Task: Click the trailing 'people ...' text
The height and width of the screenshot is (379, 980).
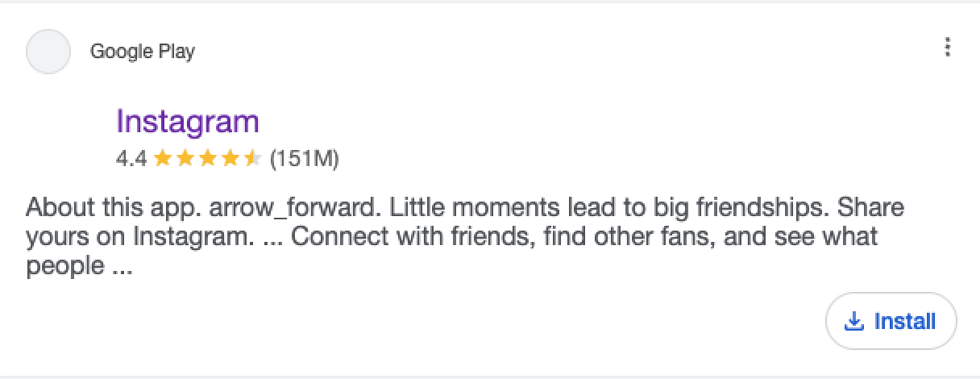Action: [79, 266]
